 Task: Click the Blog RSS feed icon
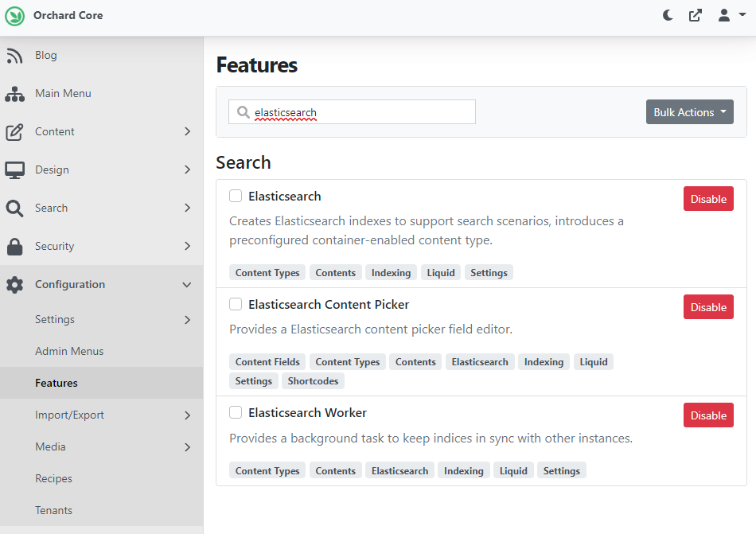click(14, 56)
